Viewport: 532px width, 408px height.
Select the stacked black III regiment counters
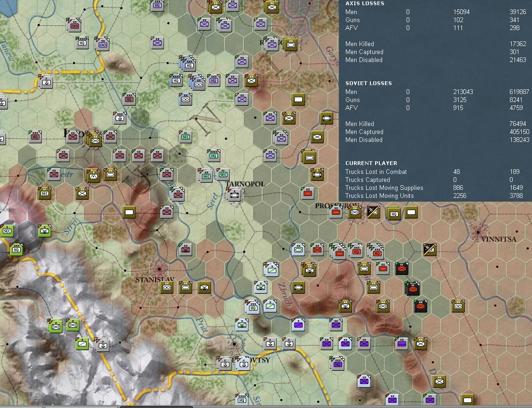pos(413,289)
